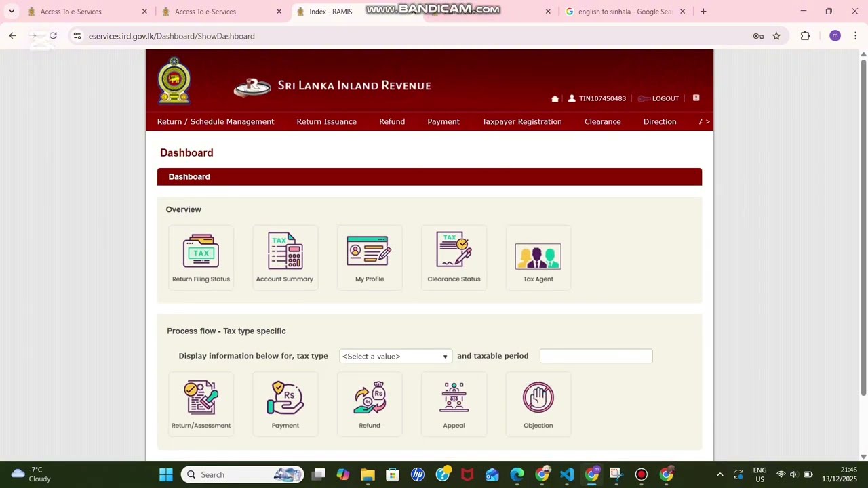Open HP app in taskbar
Image resolution: width=868 pixels, height=488 pixels.
(418, 474)
